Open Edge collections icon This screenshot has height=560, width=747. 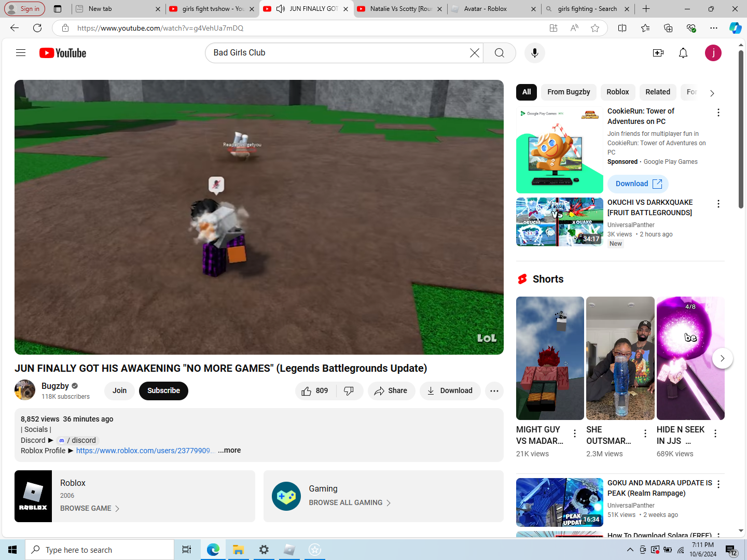(668, 28)
